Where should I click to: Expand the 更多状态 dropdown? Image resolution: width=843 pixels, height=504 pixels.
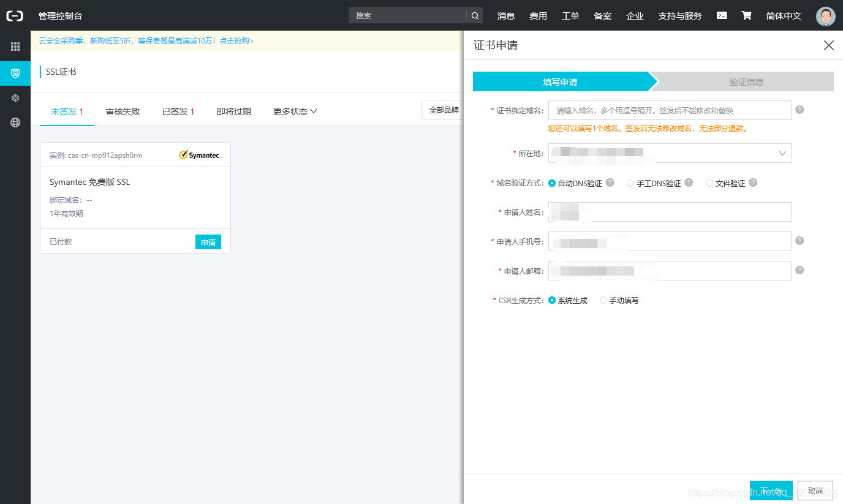tap(295, 111)
